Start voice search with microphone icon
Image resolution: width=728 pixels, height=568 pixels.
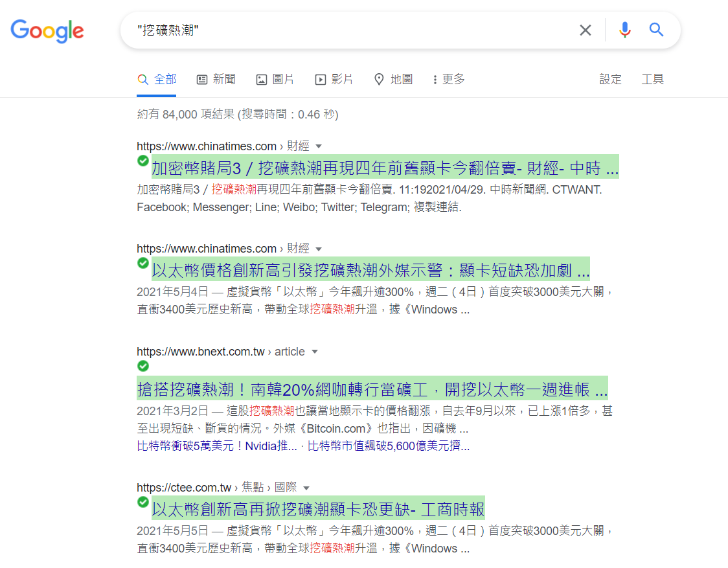click(x=624, y=30)
